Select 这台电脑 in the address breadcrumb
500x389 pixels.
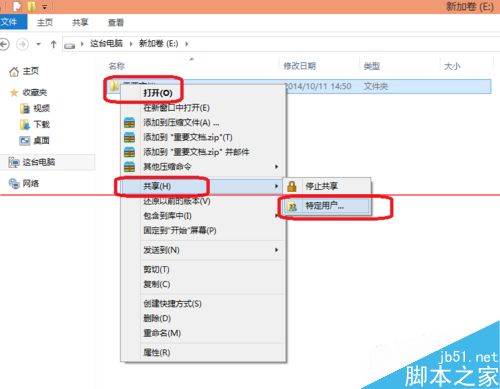(x=106, y=44)
